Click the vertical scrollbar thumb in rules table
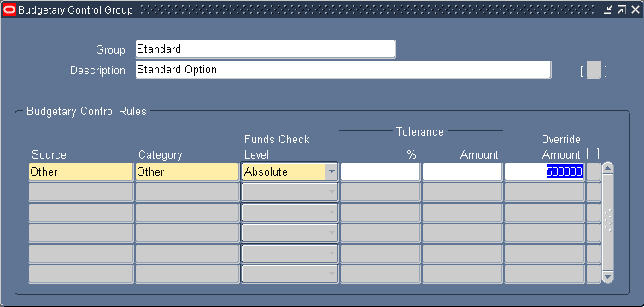Image resolution: width=644 pixels, height=307 pixels. tap(608, 223)
